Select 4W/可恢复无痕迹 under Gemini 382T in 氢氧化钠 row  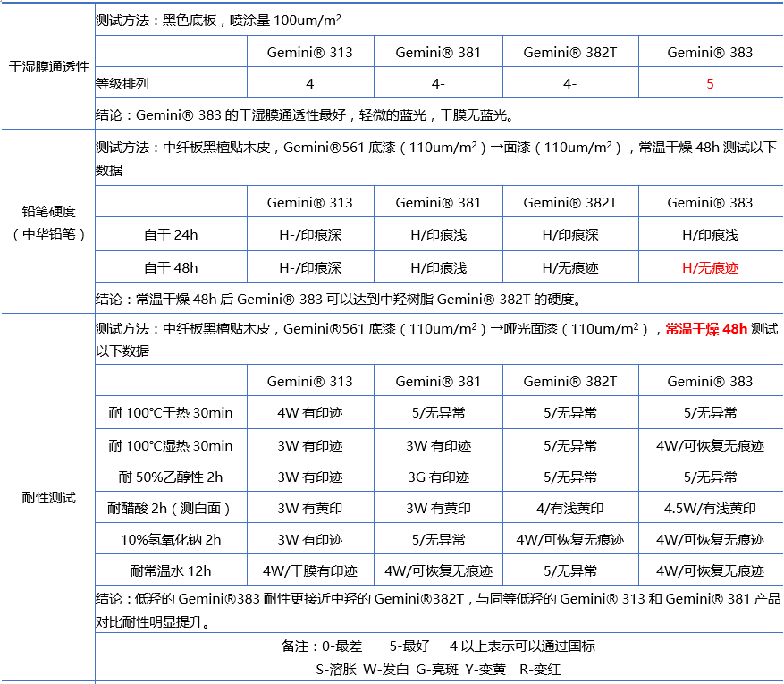tap(570, 539)
